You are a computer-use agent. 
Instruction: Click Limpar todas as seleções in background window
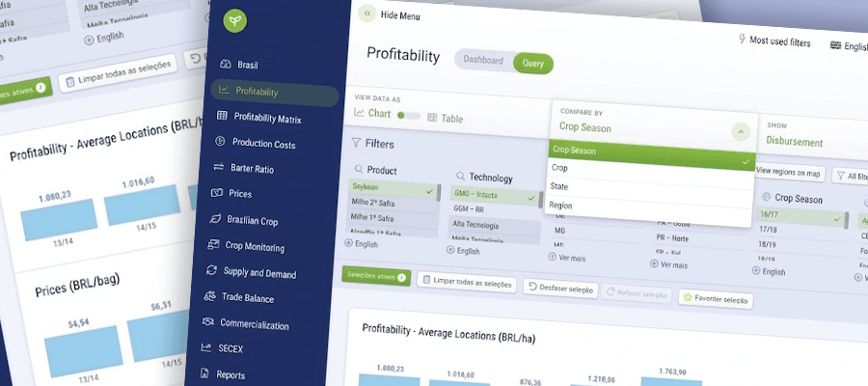pos(118,73)
